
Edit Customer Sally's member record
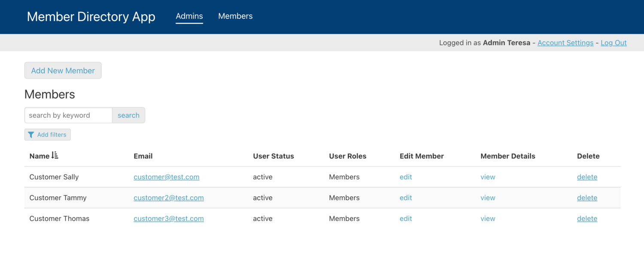click(x=405, y=177)
